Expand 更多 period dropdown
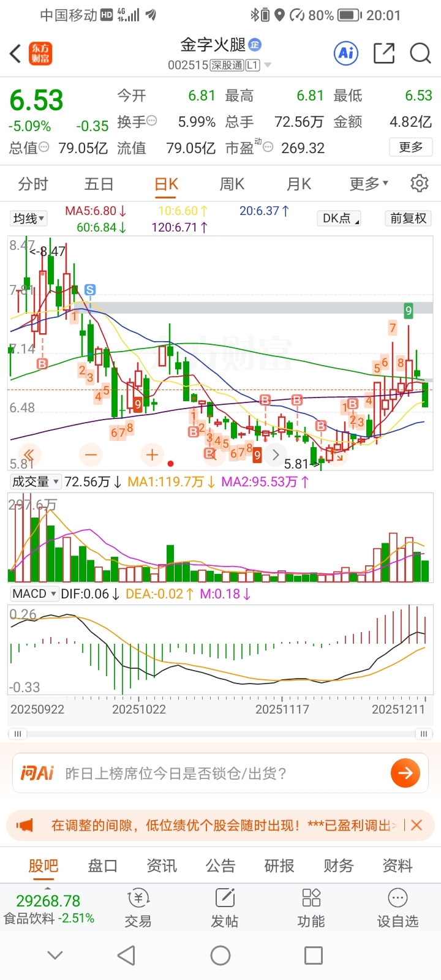 (x=369, y=184)
